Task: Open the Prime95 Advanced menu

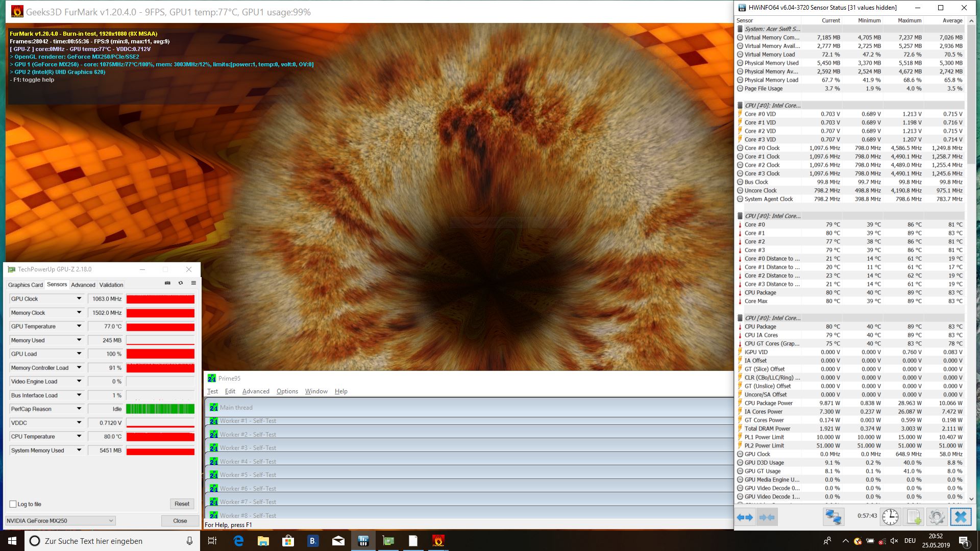Action: [256, 391]
